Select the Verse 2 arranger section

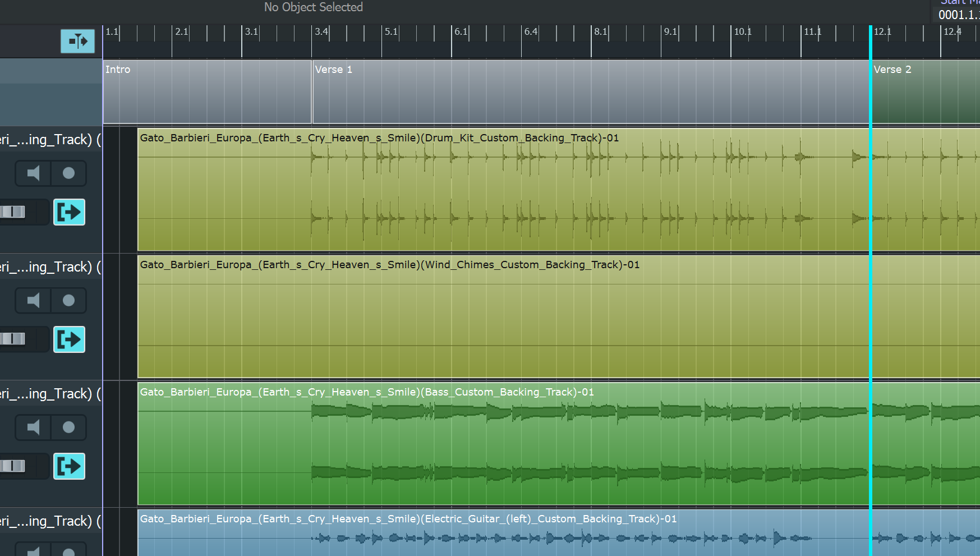pyautogui.click(x=926, y=91)
